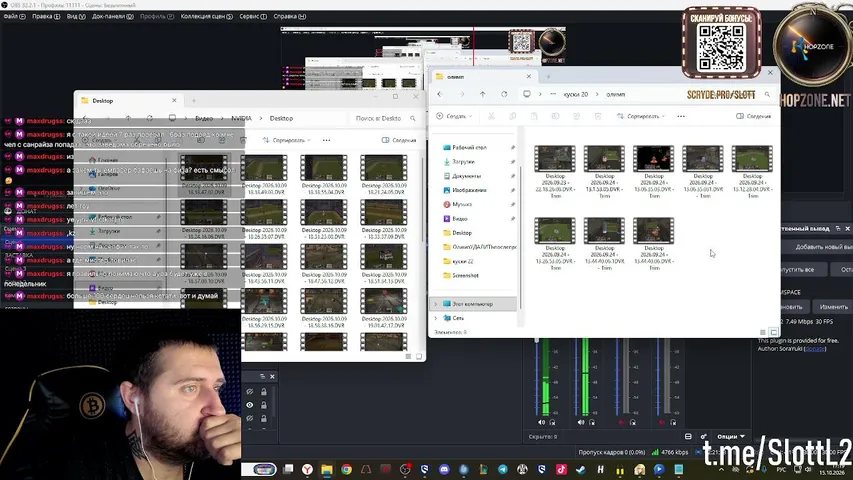Click the up-folder arrow in олимп window

pyautogui.click(x=483, y=94)
